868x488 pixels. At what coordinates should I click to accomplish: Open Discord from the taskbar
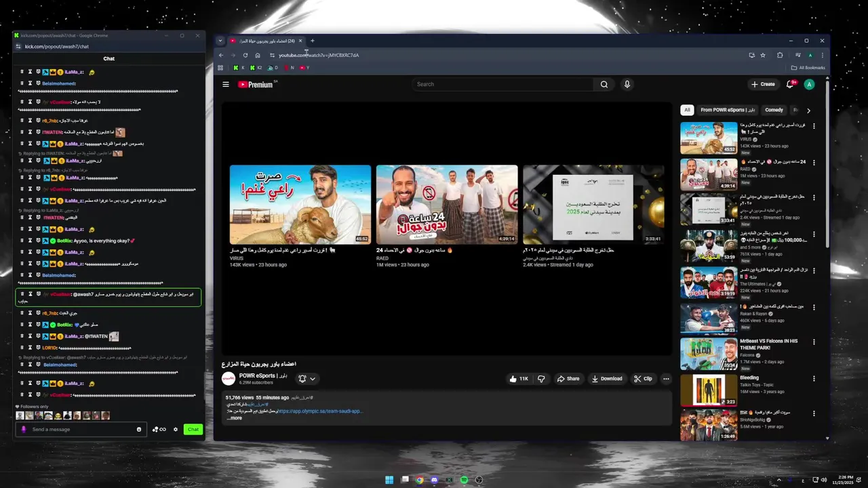[x=434, y=480]
